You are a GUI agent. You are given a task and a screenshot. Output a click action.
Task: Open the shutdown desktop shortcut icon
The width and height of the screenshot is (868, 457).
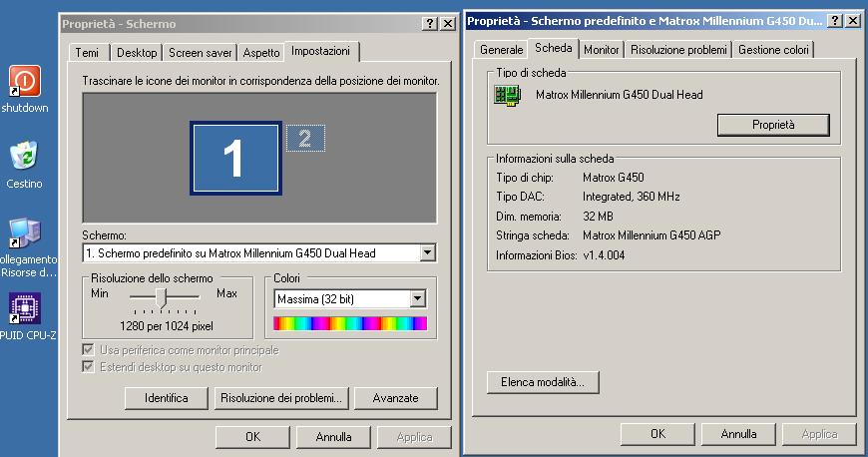(x=24, y=82)
